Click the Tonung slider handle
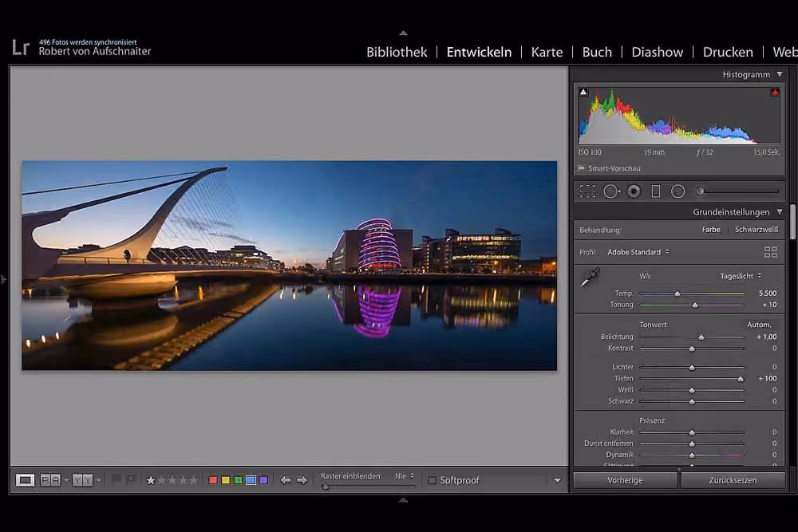Image resolution: width=798 pixels, height=532 pixels. [695, 305]
